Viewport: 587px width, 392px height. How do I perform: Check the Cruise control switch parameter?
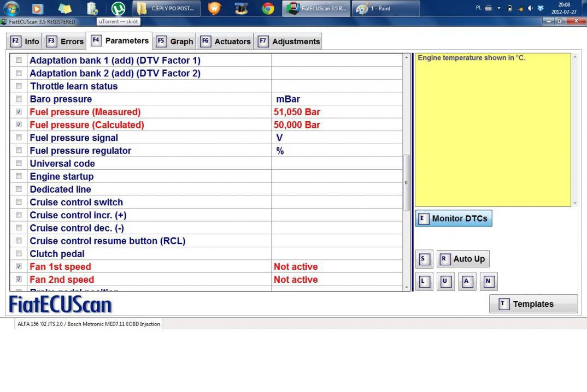pos(19,202)
